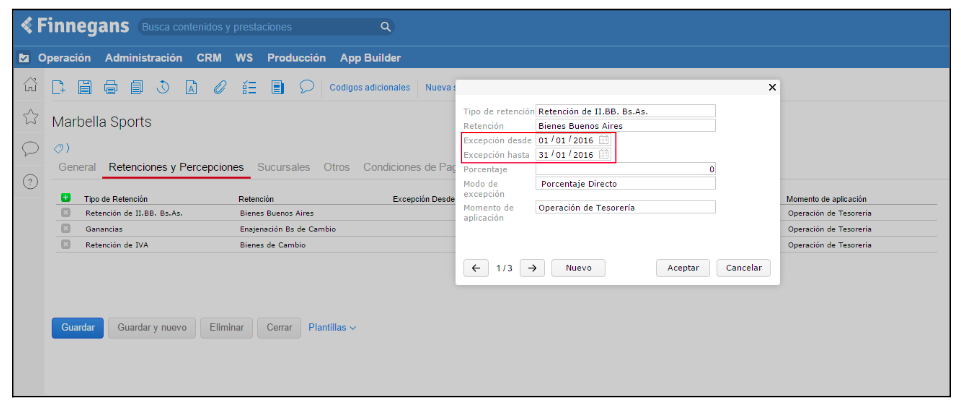Click the Porcentaje field
Screen dimensions: 961x409
tap(625, 169)
